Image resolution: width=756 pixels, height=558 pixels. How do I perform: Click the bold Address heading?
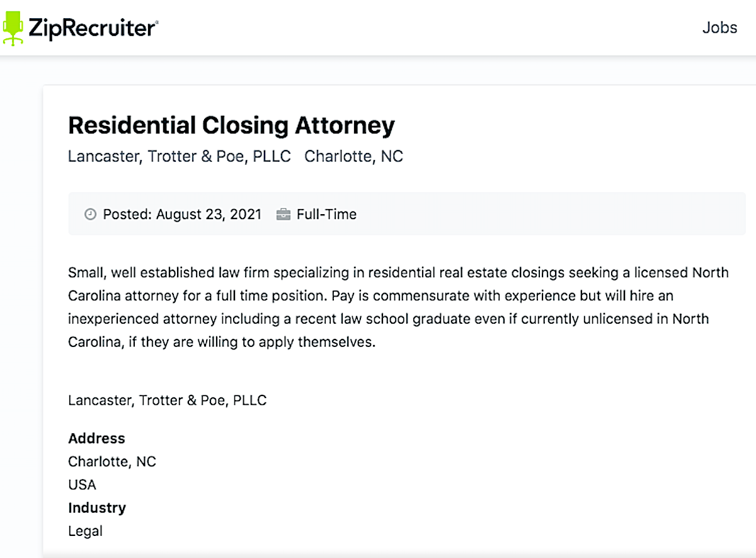point(96,438)
